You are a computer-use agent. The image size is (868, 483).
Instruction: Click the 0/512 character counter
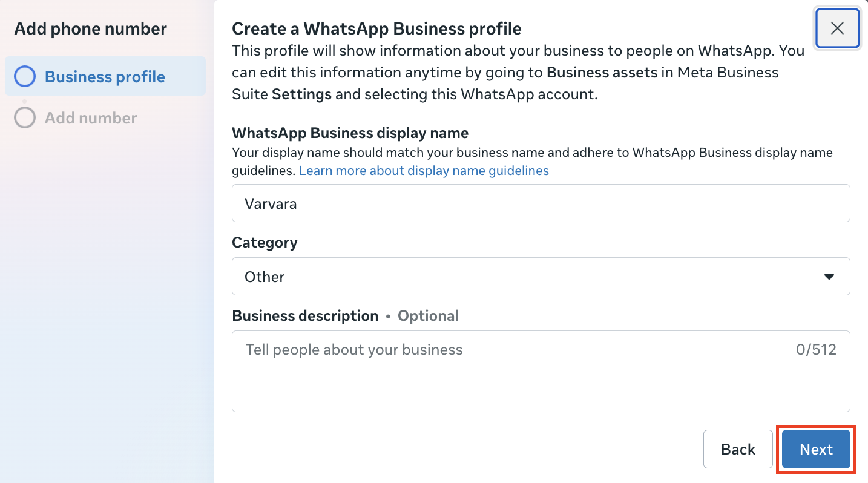pyautogui.click(x=815, y=349)
